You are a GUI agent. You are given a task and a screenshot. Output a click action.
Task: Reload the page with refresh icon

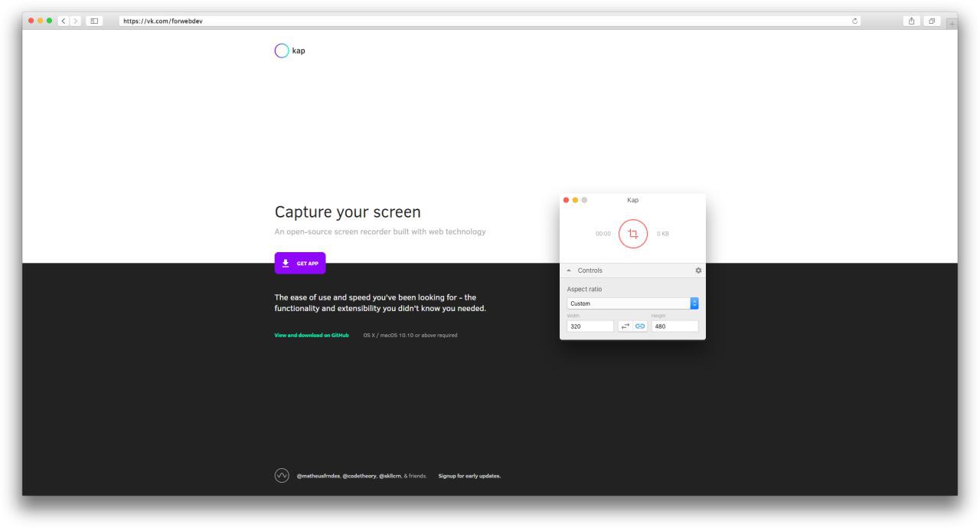pos(855,20)
